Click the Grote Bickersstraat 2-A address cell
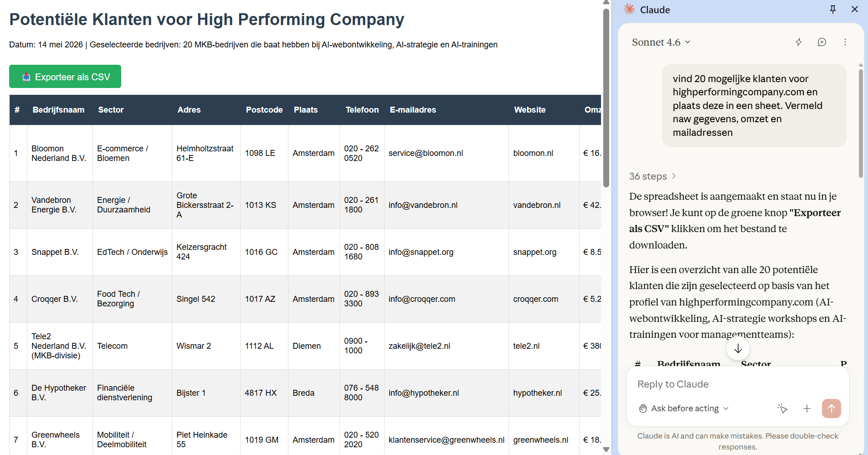The height and width of the screenshot is (455, 868). tap(205, 205)
